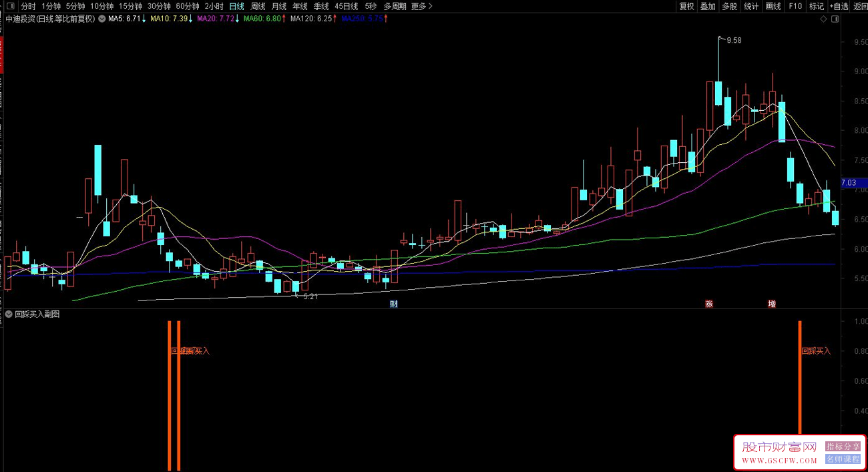Click the 指标分享 link
Image resolution: width=868 pixels, height=472 pixels.
pos(843,446)
